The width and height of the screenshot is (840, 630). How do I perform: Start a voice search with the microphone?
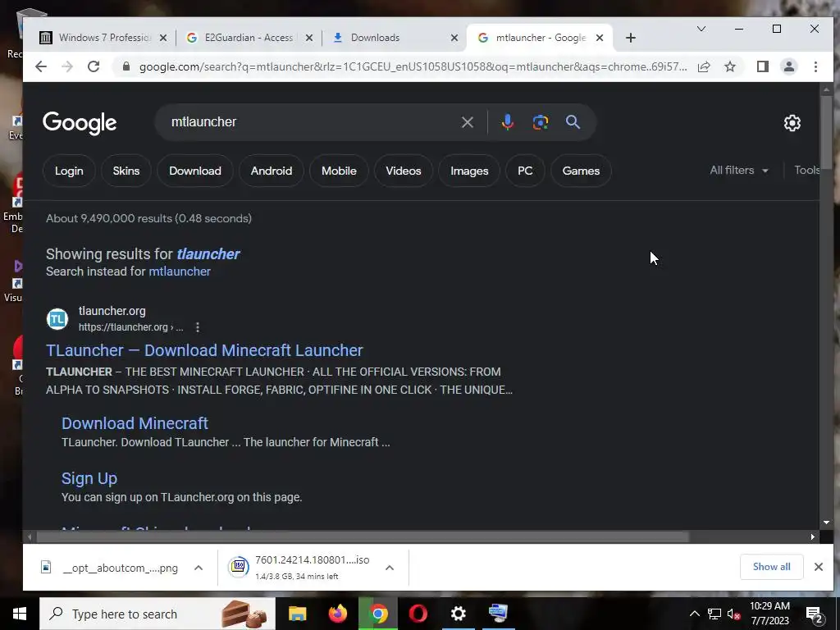point(507,122)
